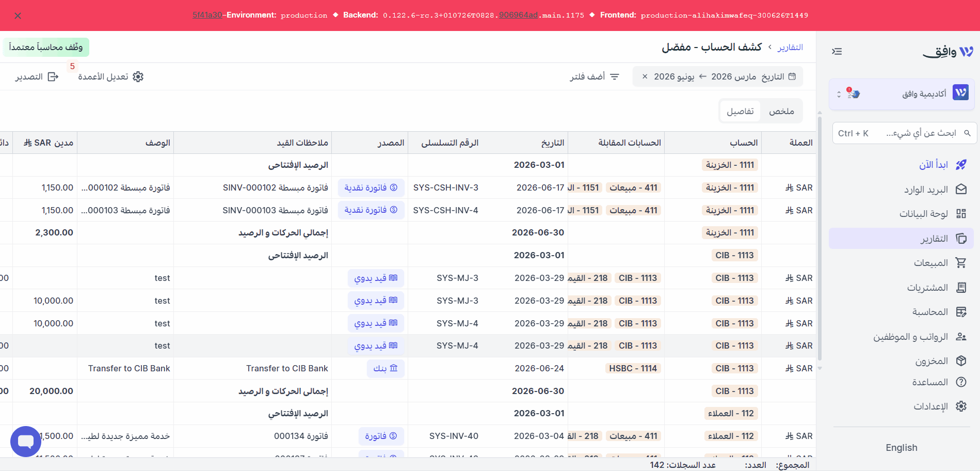Open the edit columns gear تعديل الأعمدة
980x471 pixels.
(x=110, y=76)
